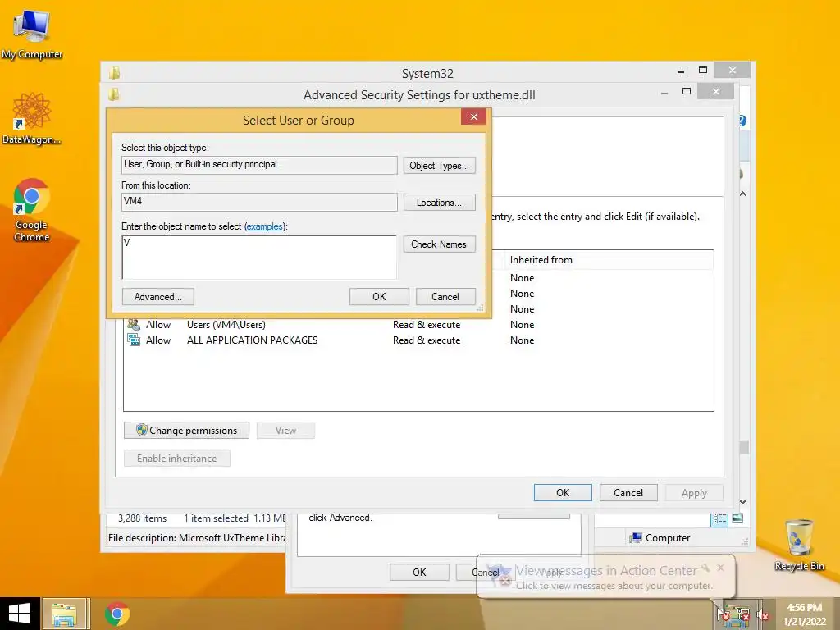Open the Windows Start button
This screenshot has width=840, height=630.
coord(20,614)
